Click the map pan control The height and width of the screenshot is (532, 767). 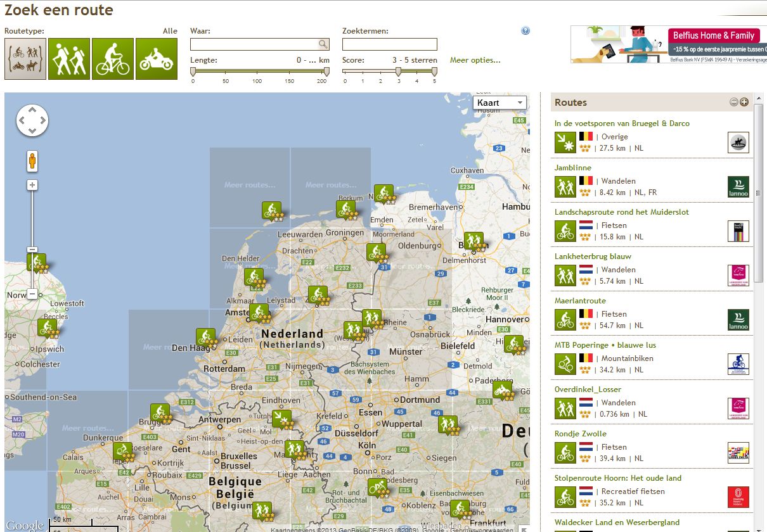[x=32, y=120]
